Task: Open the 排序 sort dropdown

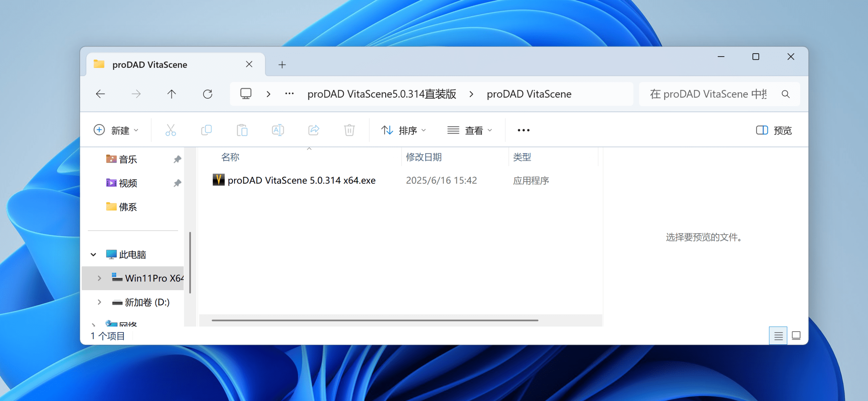Action: pos(403,130)
